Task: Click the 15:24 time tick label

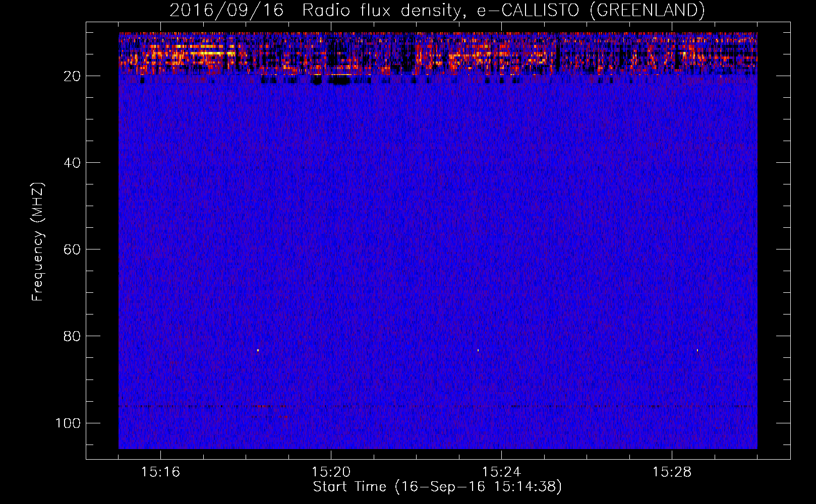Action: pyautogui.click(x=501, y=472)
